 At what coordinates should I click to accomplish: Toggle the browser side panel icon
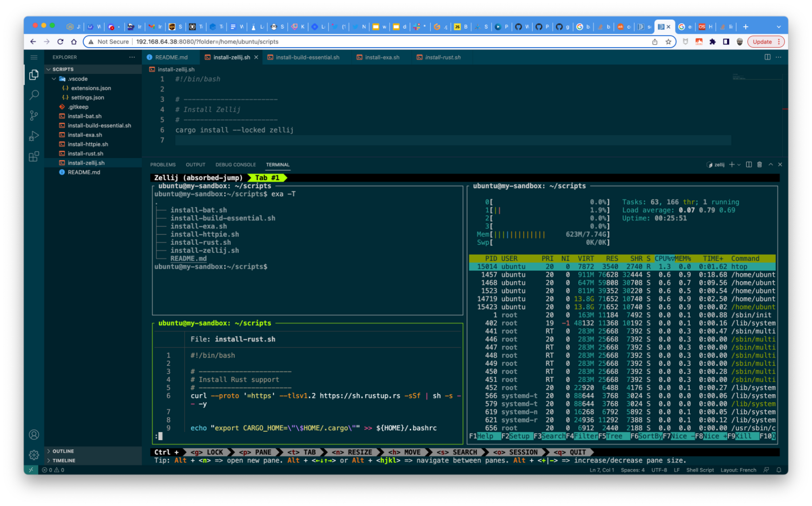726,41
